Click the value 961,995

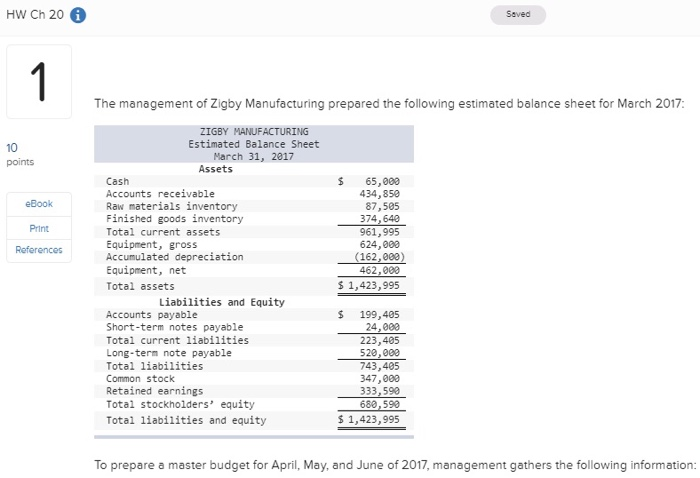(379, 232)
